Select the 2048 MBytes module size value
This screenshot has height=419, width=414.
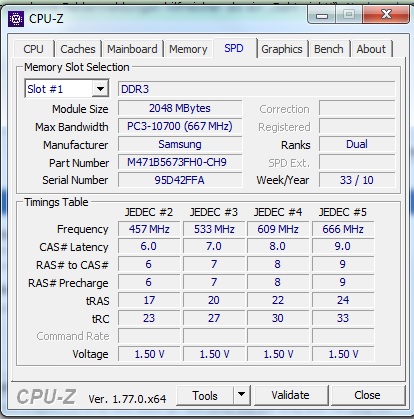tap(180, 108)
